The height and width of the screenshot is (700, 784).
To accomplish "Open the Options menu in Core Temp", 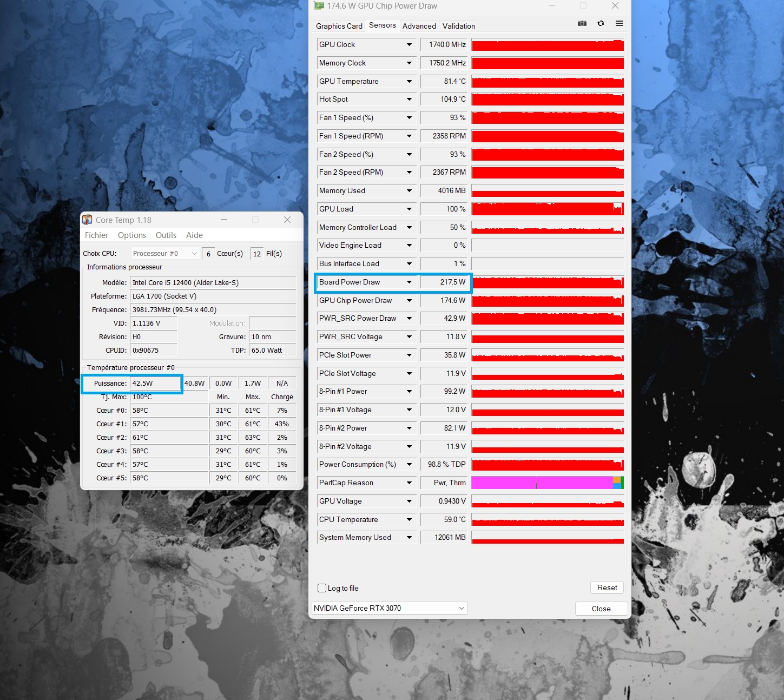I will pyautogui.click(x=132, y=235).
